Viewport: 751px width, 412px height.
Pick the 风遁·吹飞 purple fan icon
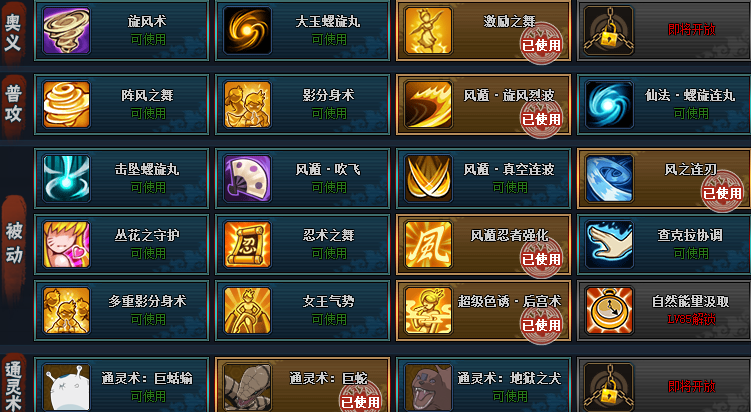[247, 178]
